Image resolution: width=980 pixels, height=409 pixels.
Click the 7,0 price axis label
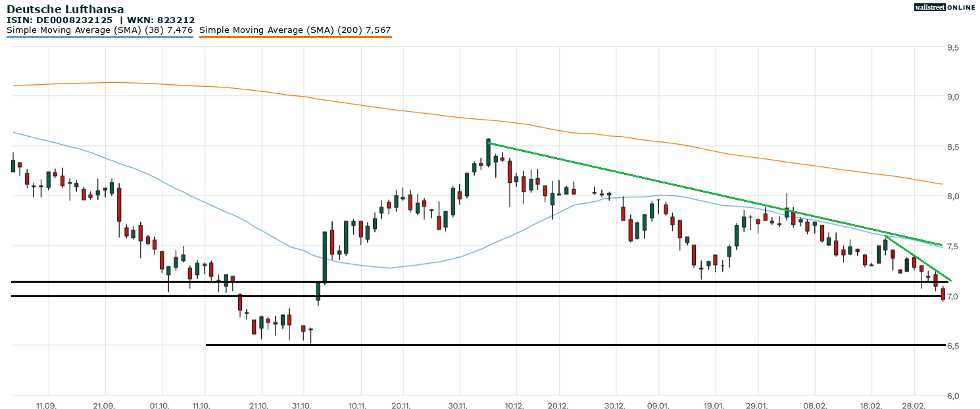(952, 297)
